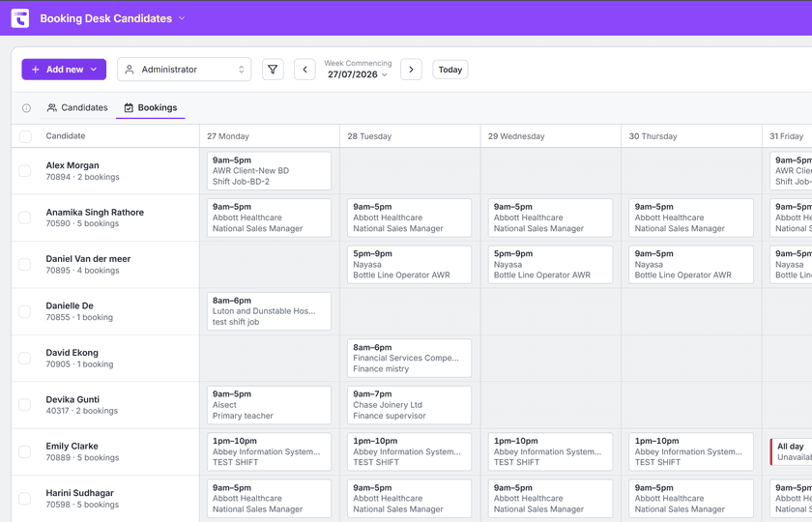Open Anamika's Monday Abbott Healthcare booking
This screenshot has width=812, height=522.
(x=269, y=217)
